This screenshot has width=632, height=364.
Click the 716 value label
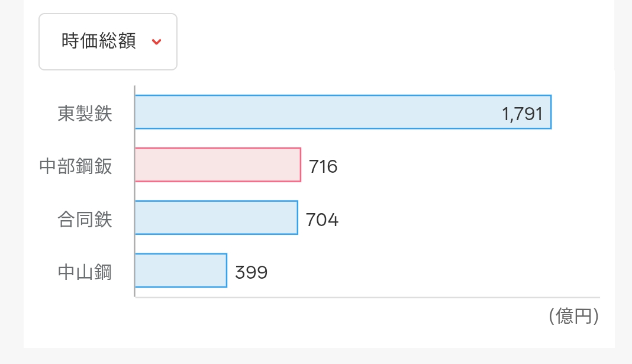323,167
